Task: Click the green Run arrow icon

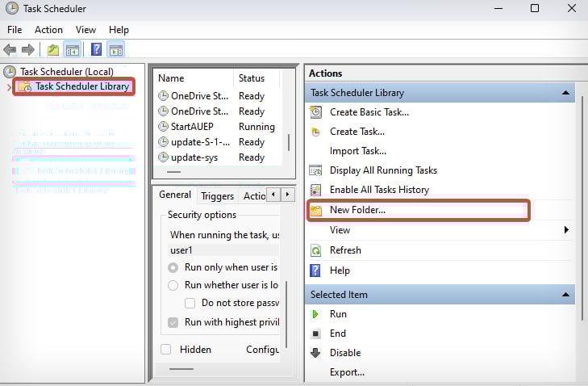Action: pyautogui.click(x=315, y=314)
